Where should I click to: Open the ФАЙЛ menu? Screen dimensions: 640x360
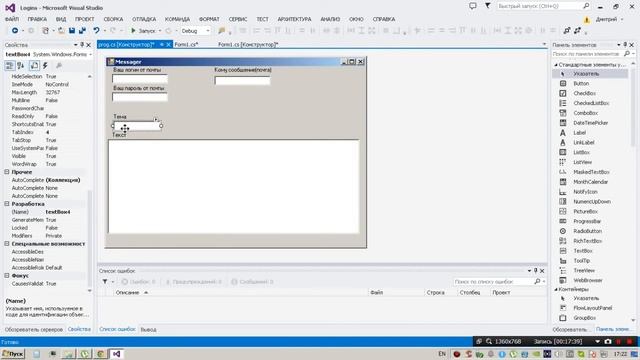[12, 19]
